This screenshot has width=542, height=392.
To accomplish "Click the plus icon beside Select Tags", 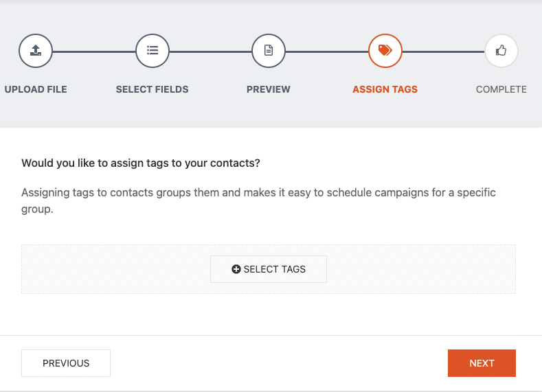I will pyautogui.click(x=236, y=270).
